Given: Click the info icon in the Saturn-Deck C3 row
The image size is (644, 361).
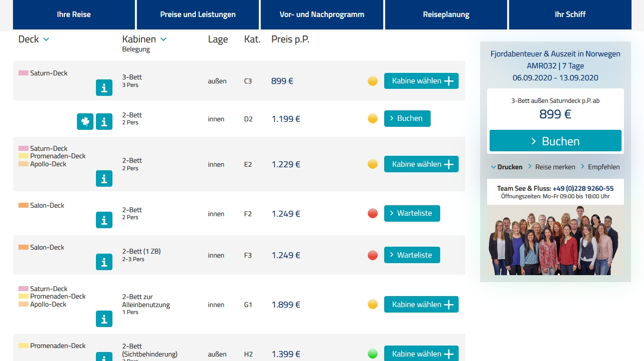Looking at the screenshot, I should [x=104, y=88].
